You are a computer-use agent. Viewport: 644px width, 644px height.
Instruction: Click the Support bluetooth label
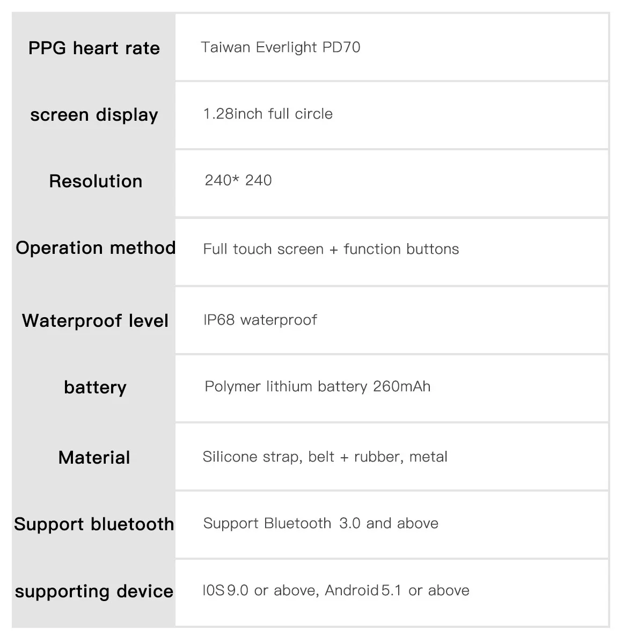click(94, 524)
